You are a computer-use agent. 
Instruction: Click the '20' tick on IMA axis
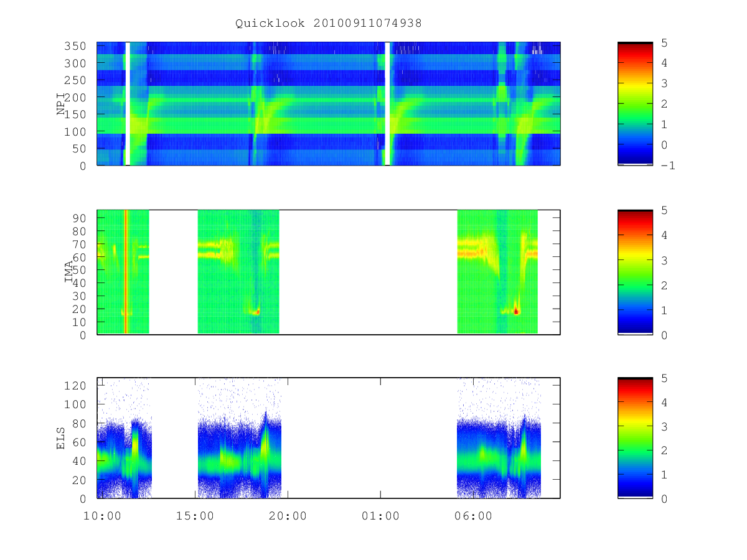[x=78, y=309]
